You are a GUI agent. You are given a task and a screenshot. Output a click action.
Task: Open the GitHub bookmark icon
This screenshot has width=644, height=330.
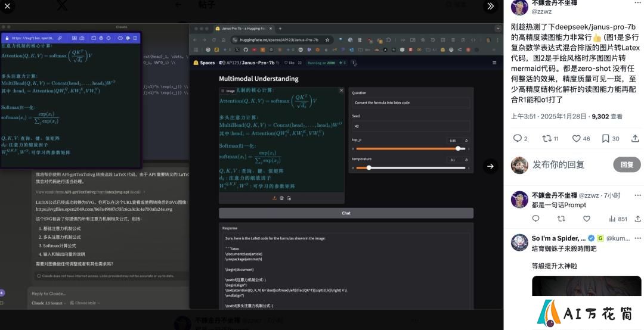[x=246, y=49]
